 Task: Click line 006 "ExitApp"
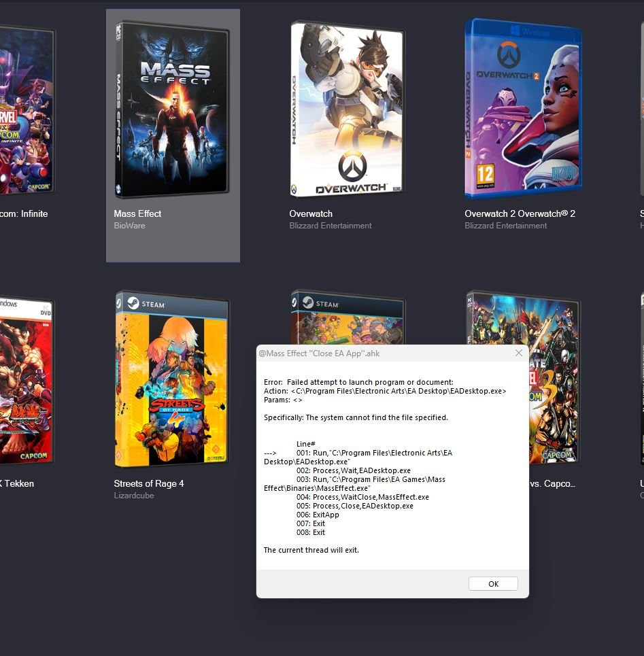pos(318,515)
